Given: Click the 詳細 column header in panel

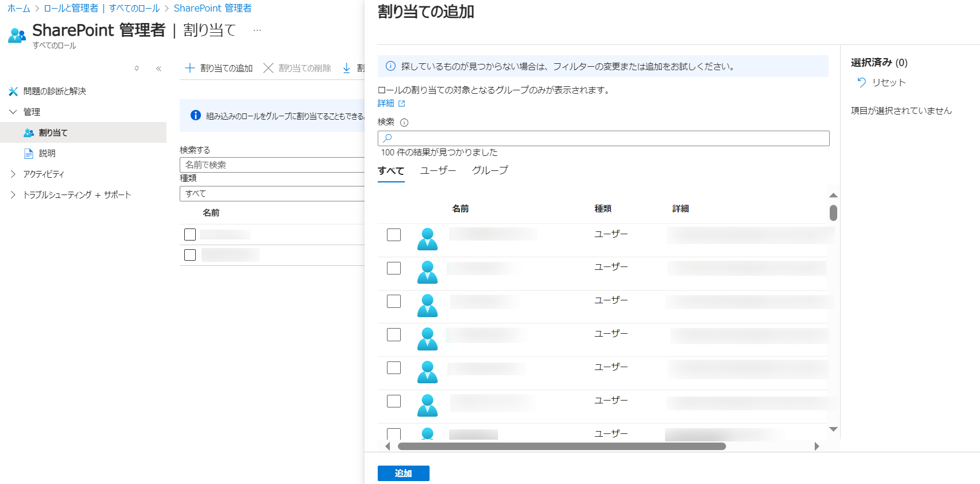Looking at the screenshot, I should tap(681, 209).
